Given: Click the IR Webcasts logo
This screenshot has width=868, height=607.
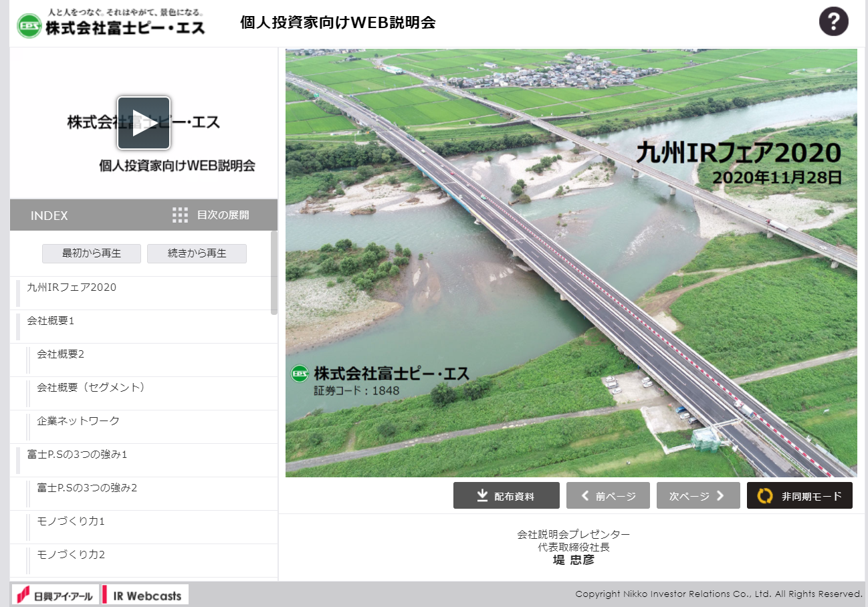Looking at the screenshot, I should coord(145,594).
